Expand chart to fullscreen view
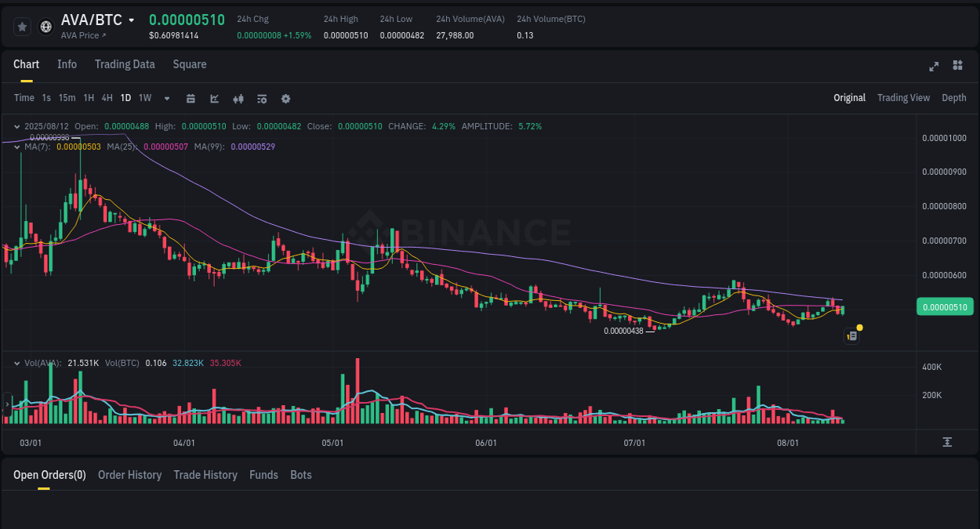Viewport: 980px width, 529px height. (934, 67)
